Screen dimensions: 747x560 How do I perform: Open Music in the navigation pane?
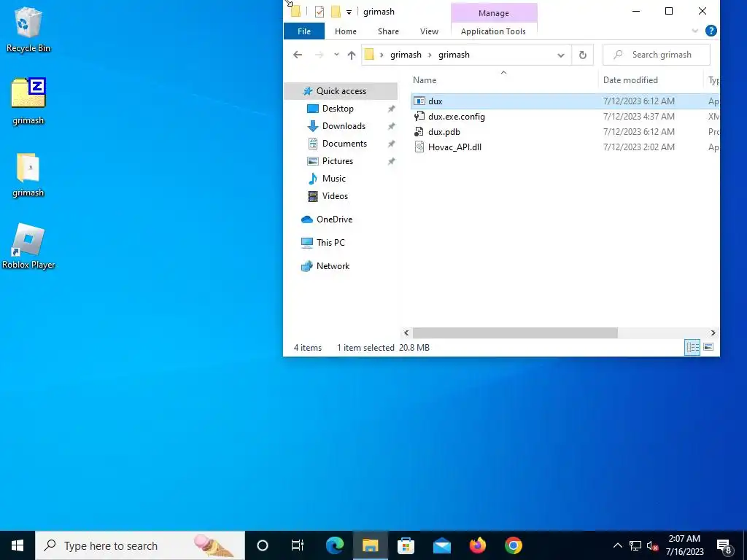(x=333, y=179)
